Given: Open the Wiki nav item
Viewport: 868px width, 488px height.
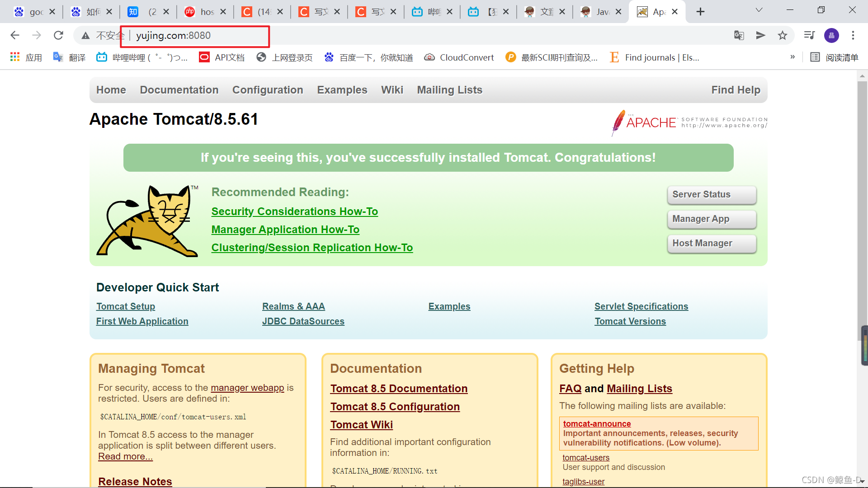Looking at the screenshot, I should point(392,90).
